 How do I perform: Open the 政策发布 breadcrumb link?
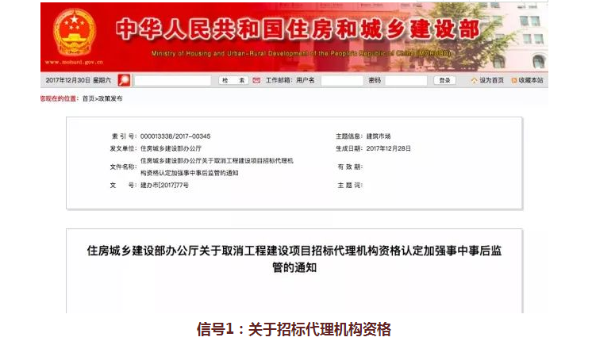[x=110, y=98]
